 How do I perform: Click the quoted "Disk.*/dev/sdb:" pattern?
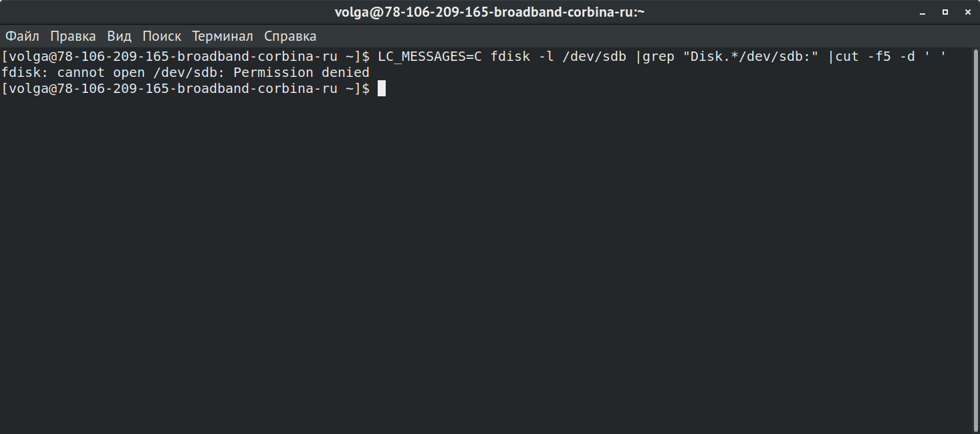tap(750, 56)
